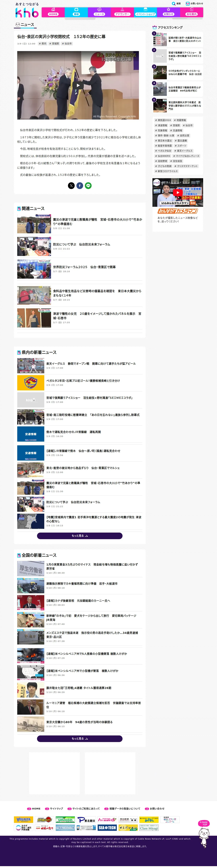This screenshot has width=217, height=868.
Task: Share the article via LINE
Action: pyautogui.click(x=88, y=186)
